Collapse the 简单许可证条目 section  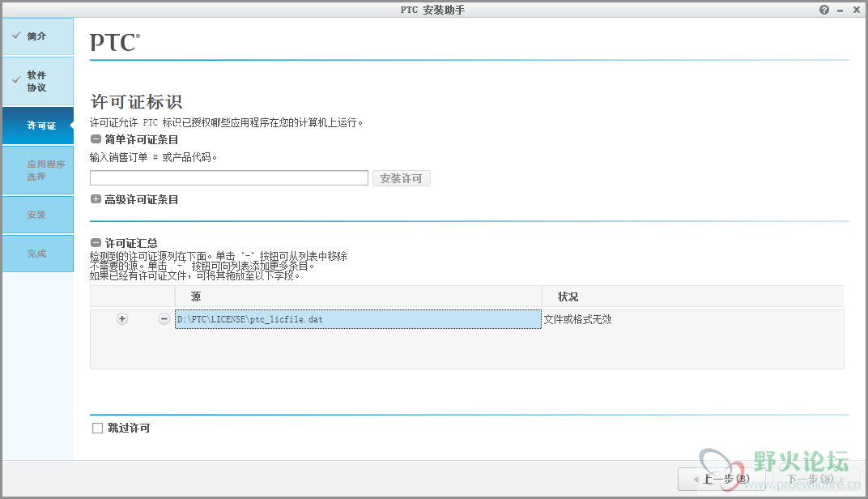(x=96, y=139)
